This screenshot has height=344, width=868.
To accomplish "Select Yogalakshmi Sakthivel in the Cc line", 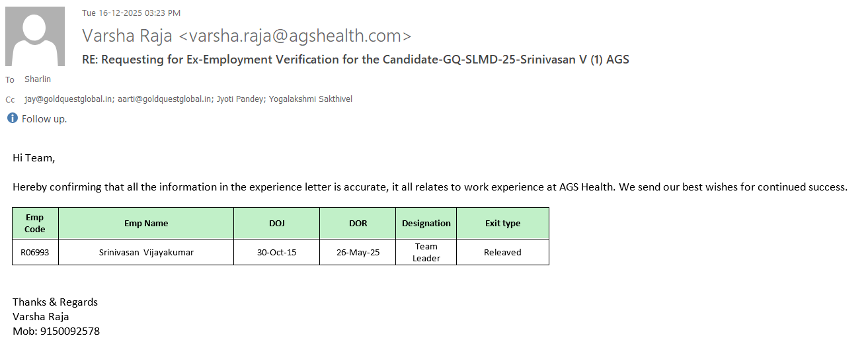I will 311,99.
